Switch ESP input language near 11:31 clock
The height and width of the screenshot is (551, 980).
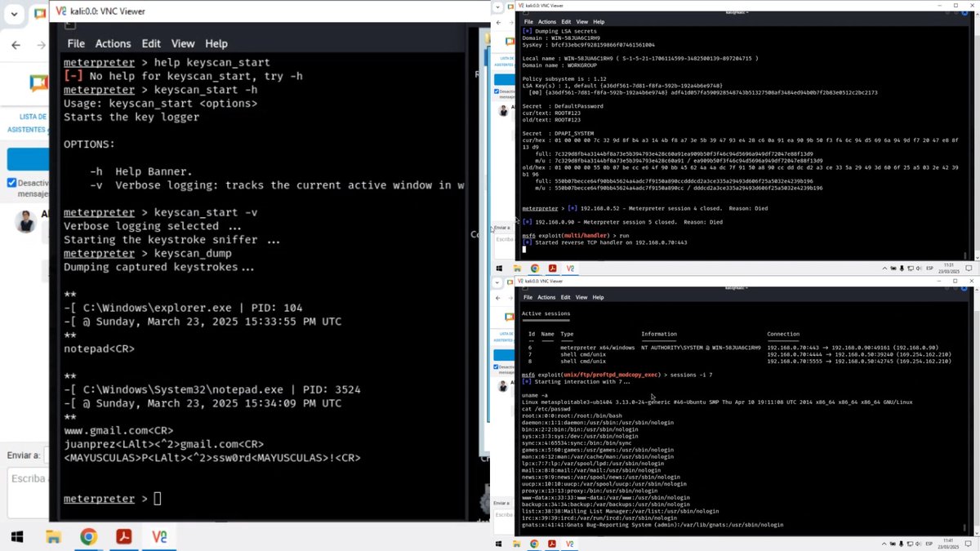929,268
